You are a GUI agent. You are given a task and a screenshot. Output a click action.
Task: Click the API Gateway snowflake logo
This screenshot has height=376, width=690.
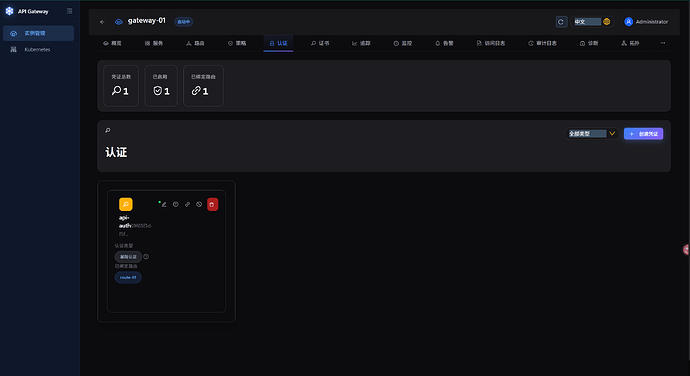[x=9, y=11]
